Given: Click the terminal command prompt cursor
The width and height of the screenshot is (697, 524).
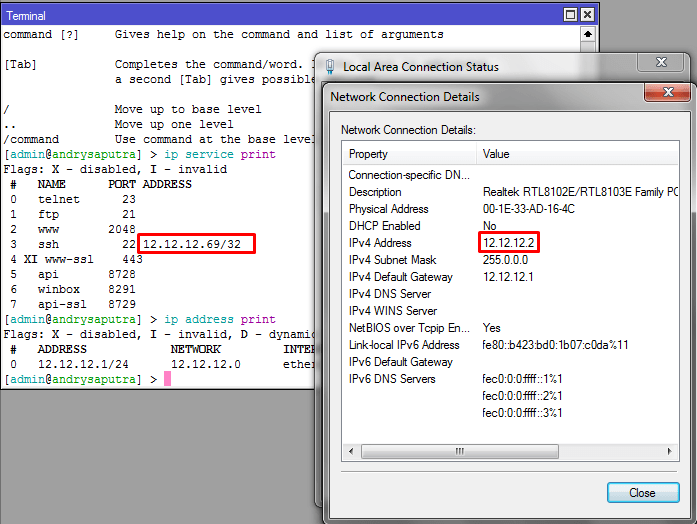Looking at the screenshot, I should pyautogui.click(x=168, y=380).
